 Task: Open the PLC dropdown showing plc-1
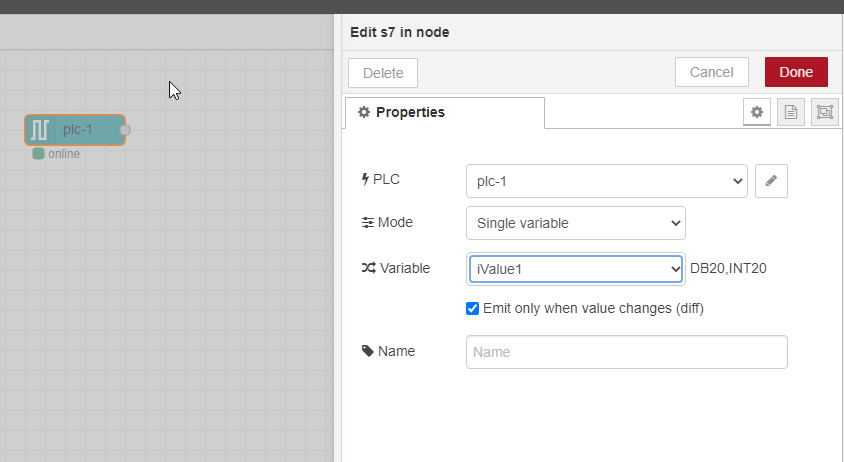click(607, 181)
